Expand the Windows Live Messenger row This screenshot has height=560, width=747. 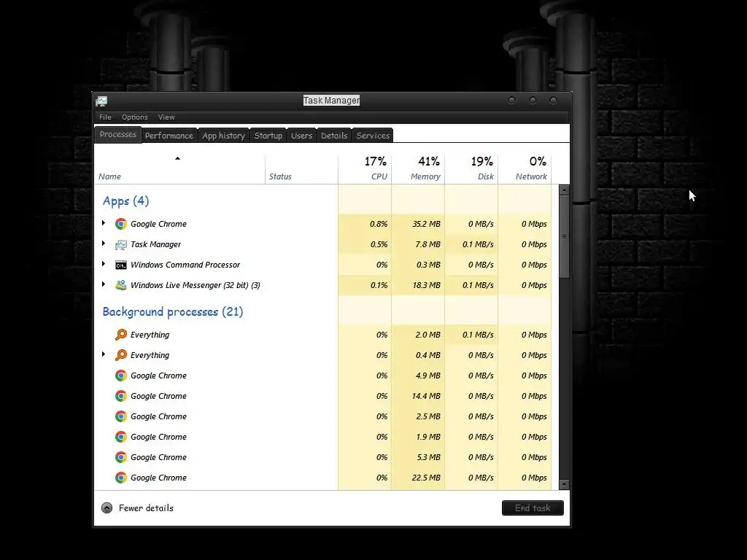[x=104, y=284]
